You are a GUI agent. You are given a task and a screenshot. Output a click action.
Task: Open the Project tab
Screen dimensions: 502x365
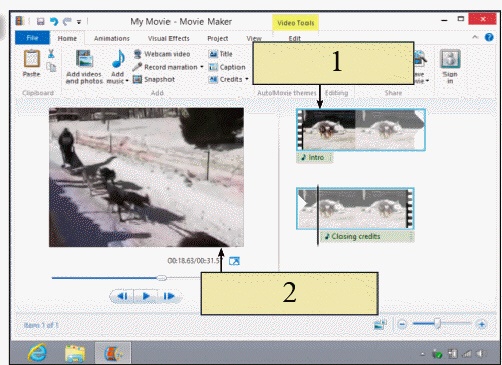click(218, 38)
